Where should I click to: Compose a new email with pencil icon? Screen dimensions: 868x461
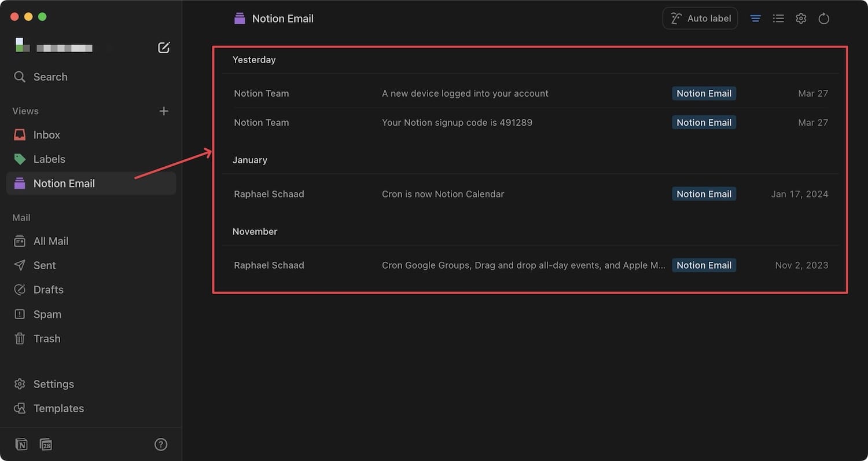point(164,47)
